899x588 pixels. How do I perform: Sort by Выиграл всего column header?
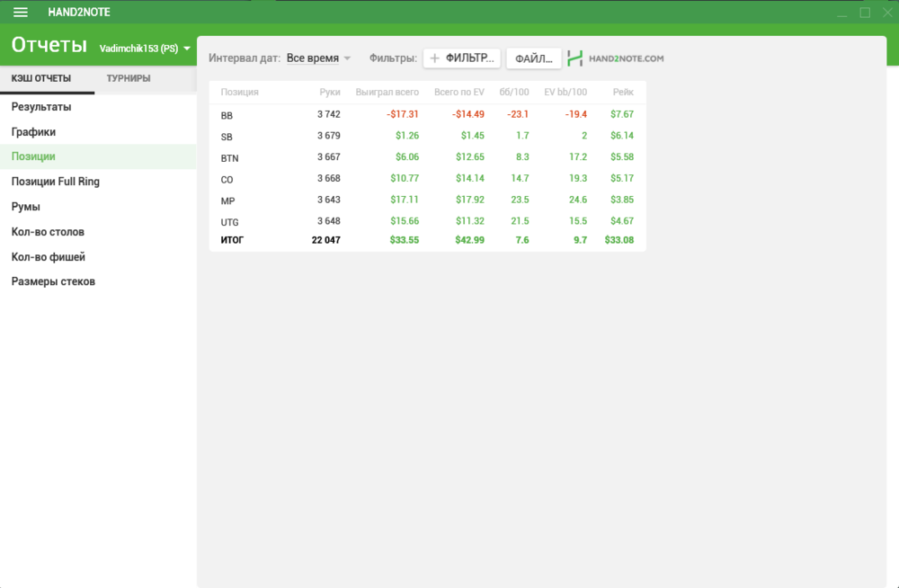387,92
